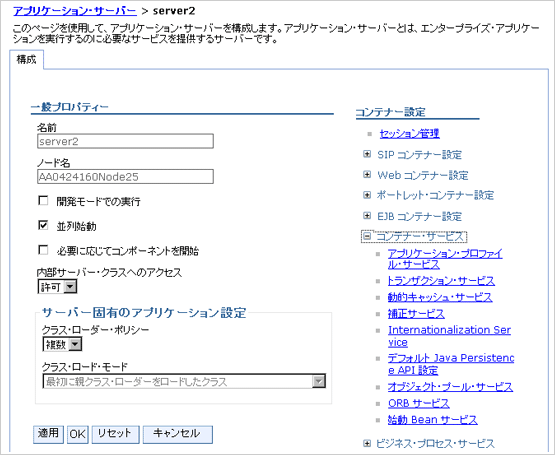The height and width of the screenshot is (455, 555).
Task: Collapse the コンテナー・サービス minus icon
Action: pyautogui.click(x=367, y=236)
